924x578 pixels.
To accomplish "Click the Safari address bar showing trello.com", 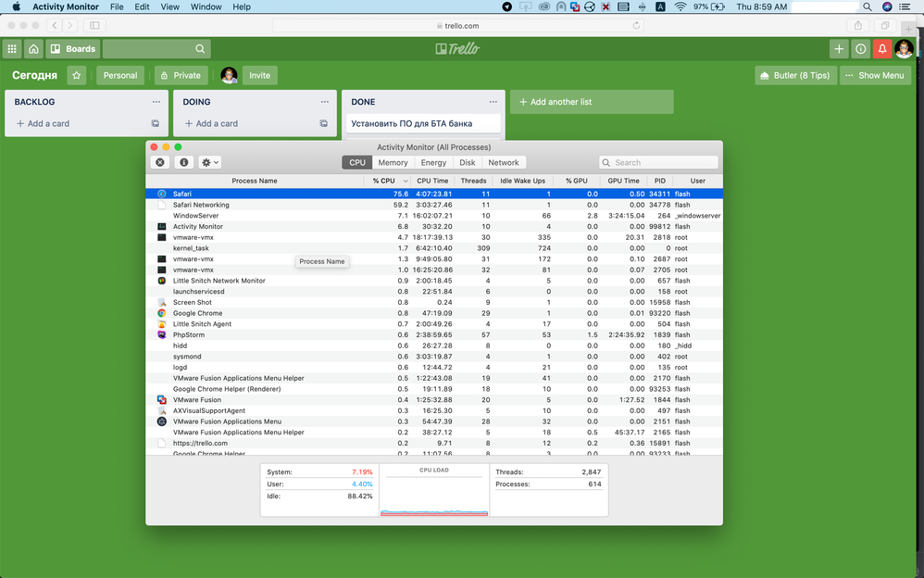I will pyautogui.click(x=458, y=25).
